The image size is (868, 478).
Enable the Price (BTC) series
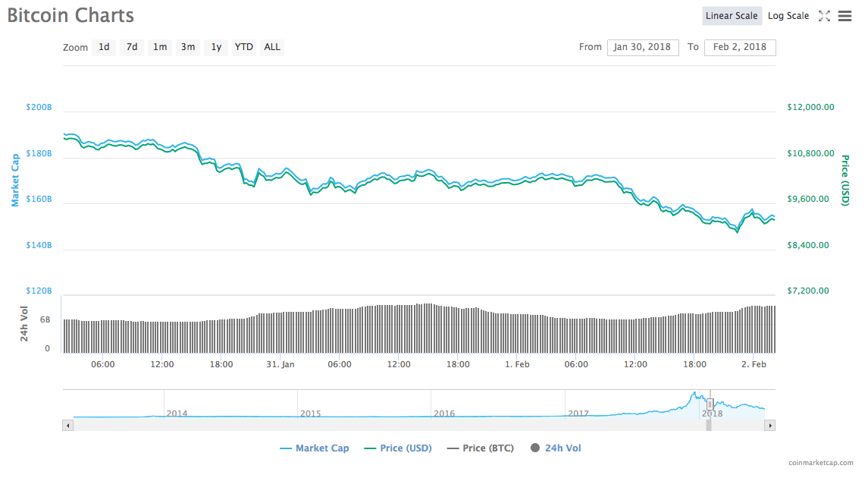(x=480, y=448)
